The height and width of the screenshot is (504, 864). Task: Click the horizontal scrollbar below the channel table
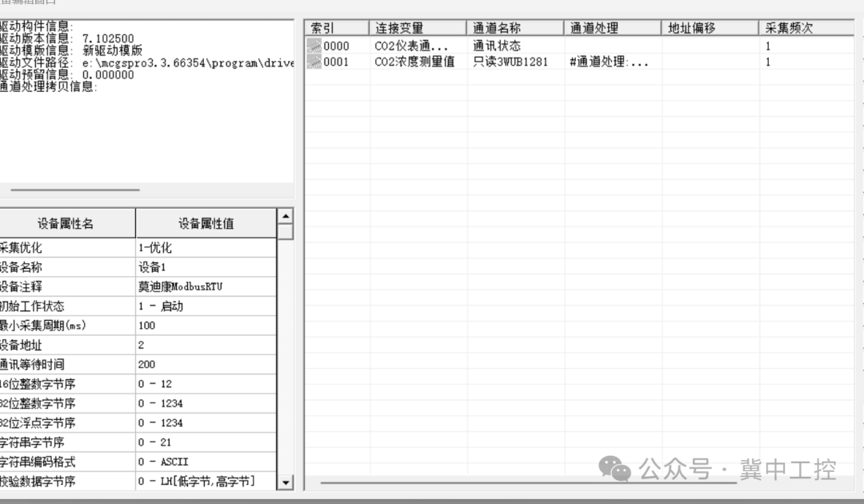pyautogui.click(x=529, y=483)
